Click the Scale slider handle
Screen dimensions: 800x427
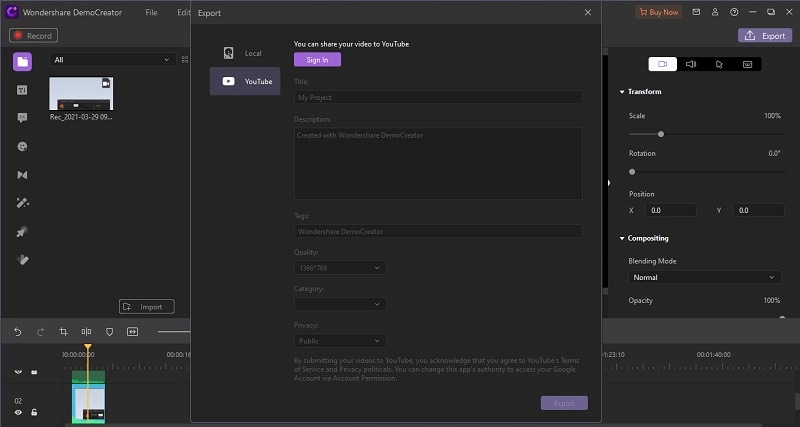tap(661, 133)
